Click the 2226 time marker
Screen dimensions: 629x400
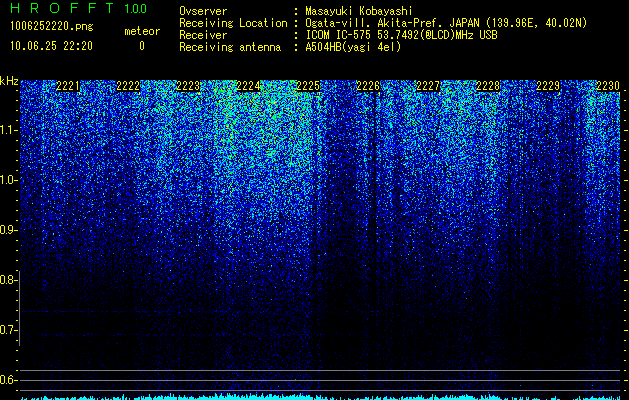click(x=368, y=86)
